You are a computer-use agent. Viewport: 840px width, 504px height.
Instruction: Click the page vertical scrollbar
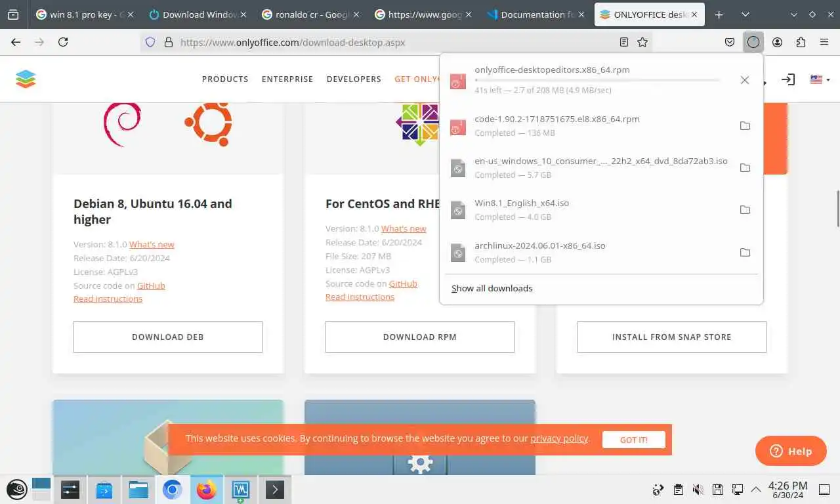837,208
